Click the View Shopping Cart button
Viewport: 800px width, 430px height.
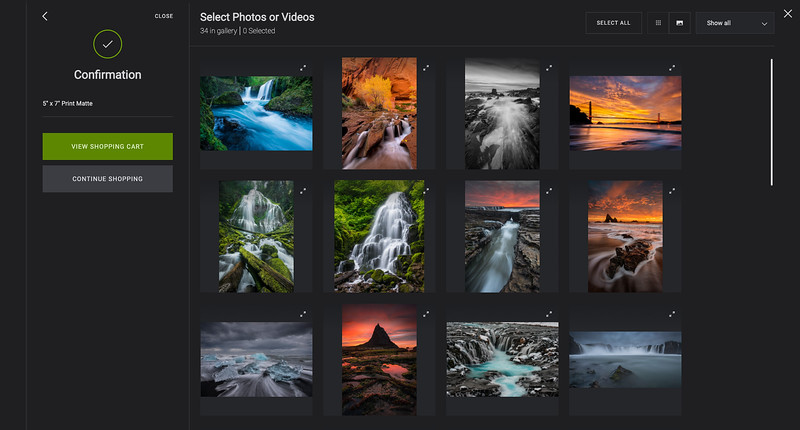tap(108, 146)
